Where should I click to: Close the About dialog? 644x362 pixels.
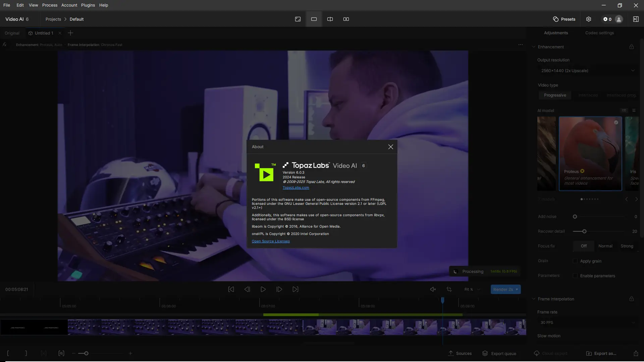(390, 147)
